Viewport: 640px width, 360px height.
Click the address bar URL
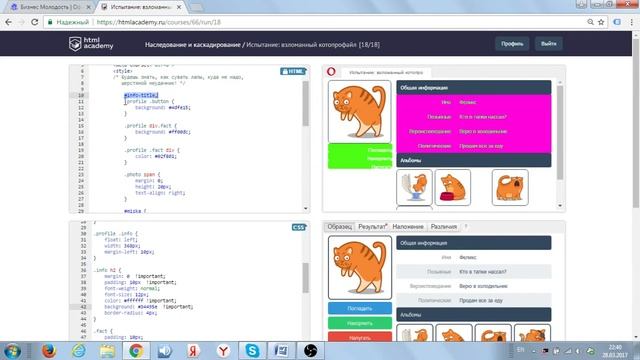point(159,22)
